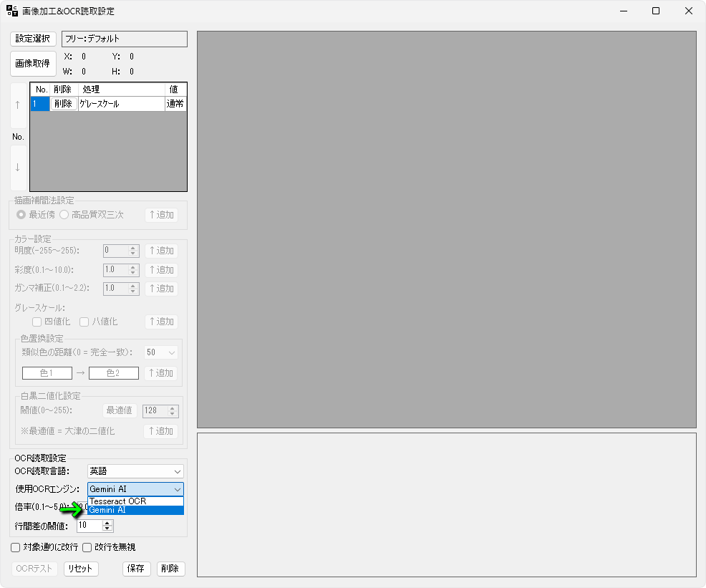The height and width of the screenshot is (588, 706).
Task: Choose Tesseract OCR from the engine list
Action: click(x=135, y=501)
